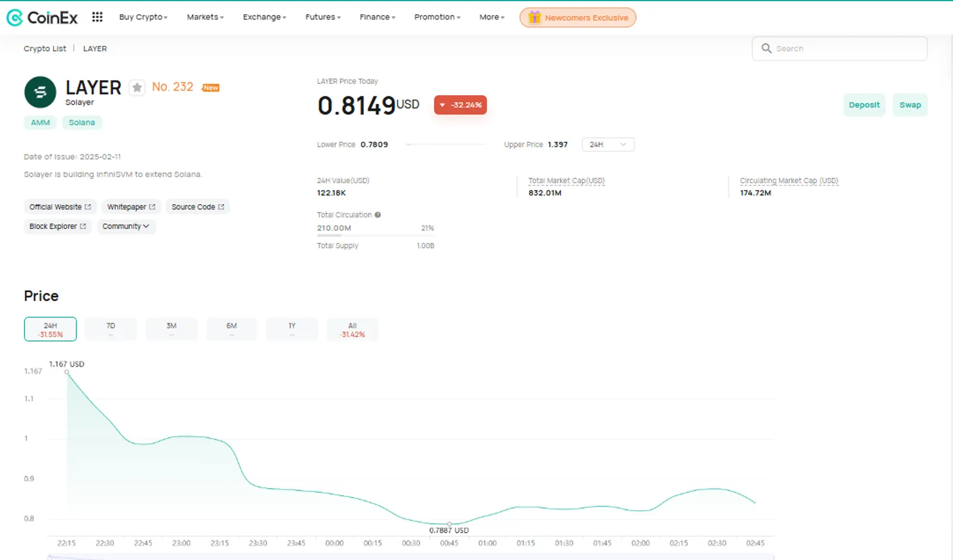Click inside the Search input field
The width and height of the screenshot is (953, 560).
point(840,48)
